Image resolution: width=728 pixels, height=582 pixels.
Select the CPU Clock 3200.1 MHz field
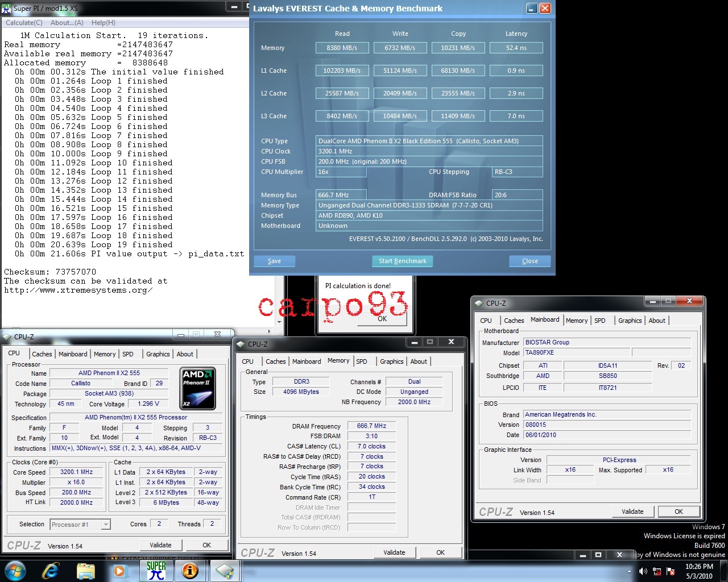[x=429, y=151]
